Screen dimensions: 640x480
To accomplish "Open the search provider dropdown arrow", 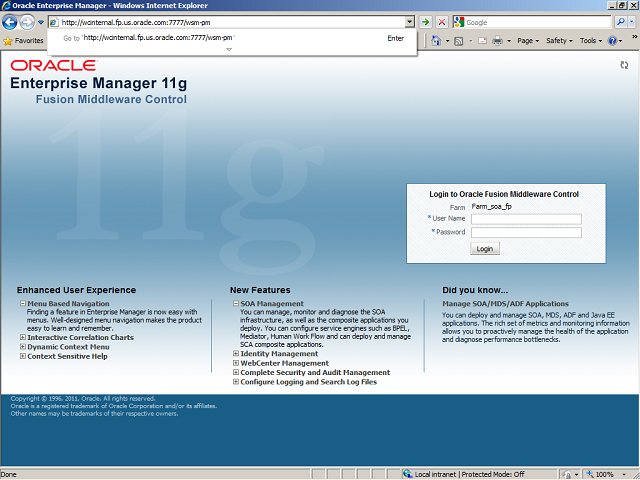I will click(632, 22).
